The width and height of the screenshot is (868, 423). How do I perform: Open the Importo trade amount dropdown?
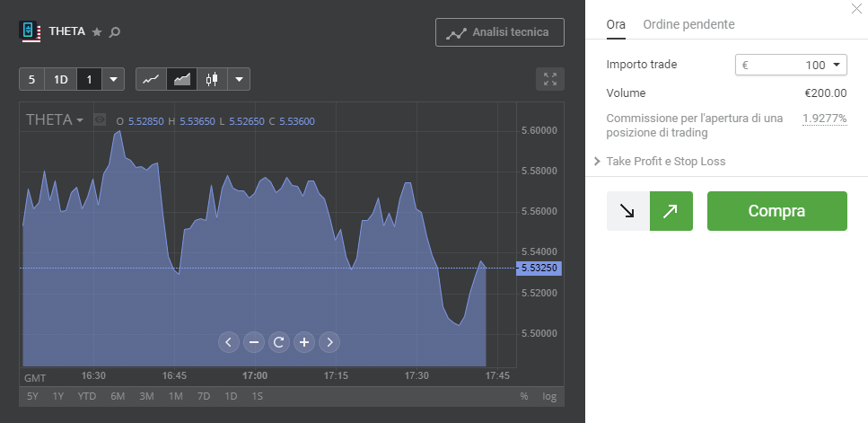[x=836, y=65]
